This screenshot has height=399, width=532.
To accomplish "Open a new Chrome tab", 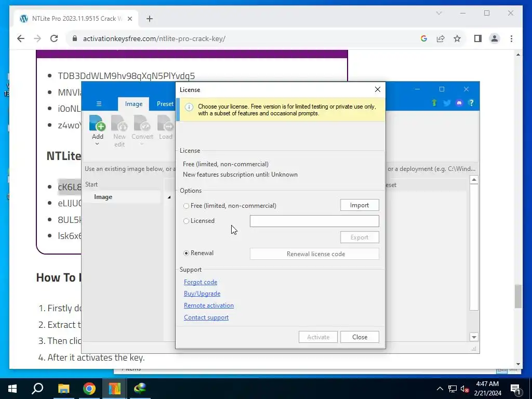I will [x=150, y=19].
